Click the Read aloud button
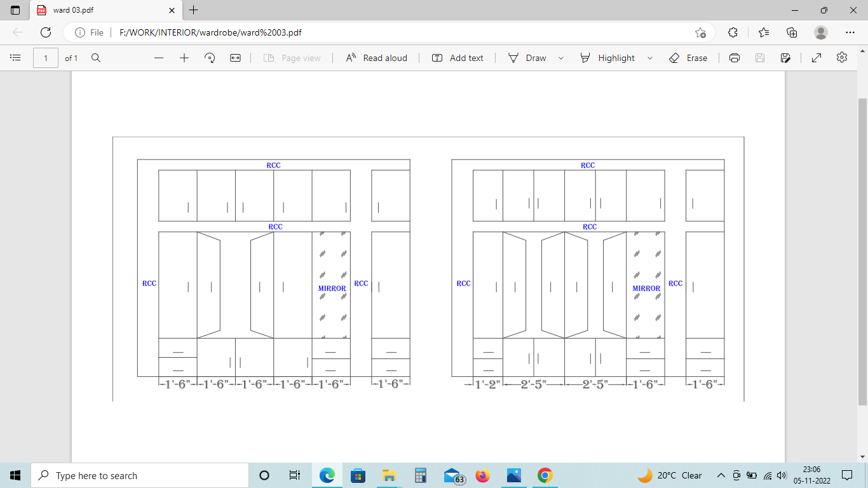Image resolution: width=868 pixels, height=488 pixels. point(376,58)
